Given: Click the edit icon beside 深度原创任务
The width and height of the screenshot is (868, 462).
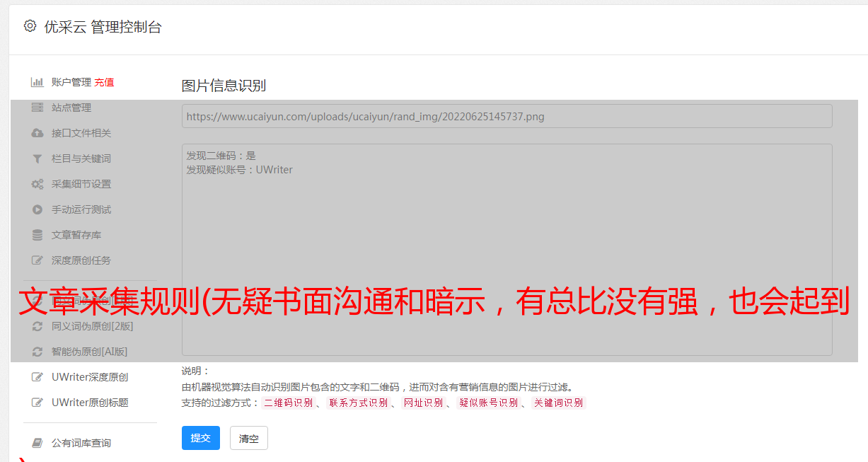Looking at the screenshot, I should click(x=37, y=260).
